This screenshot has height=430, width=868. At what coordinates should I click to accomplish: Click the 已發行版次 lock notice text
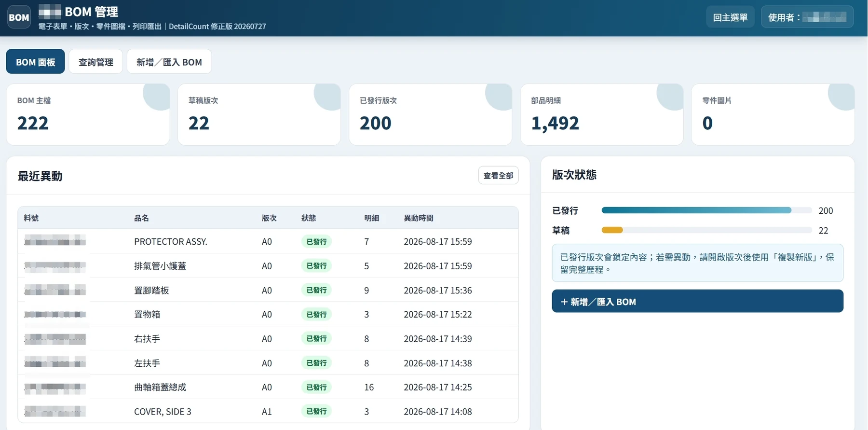[x=697, y=263]
